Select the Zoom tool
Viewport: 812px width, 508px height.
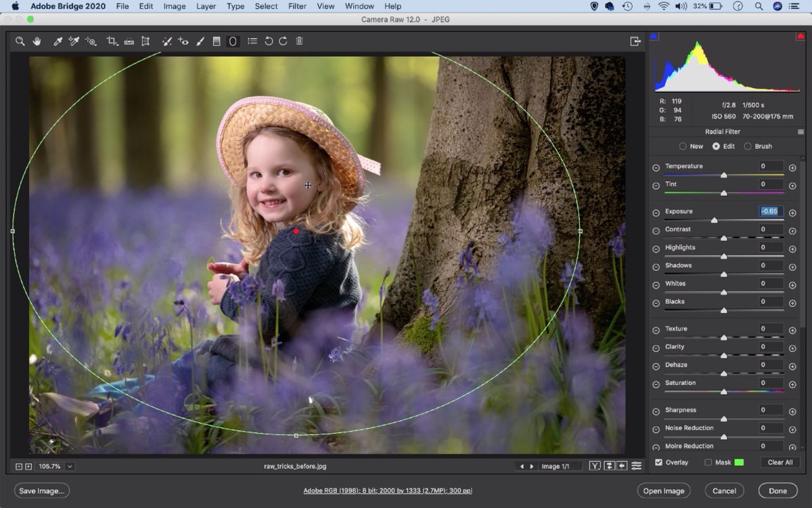[20, 41]
